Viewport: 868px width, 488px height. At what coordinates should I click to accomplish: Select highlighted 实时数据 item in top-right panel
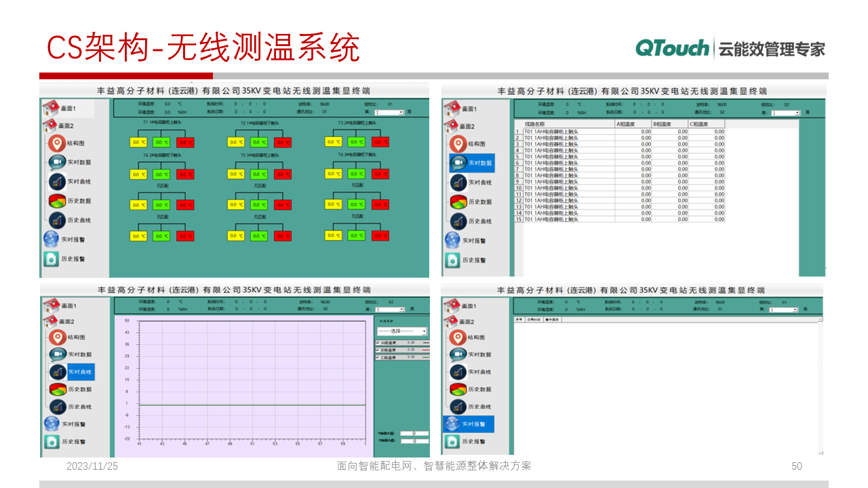(x=473, y=163)
